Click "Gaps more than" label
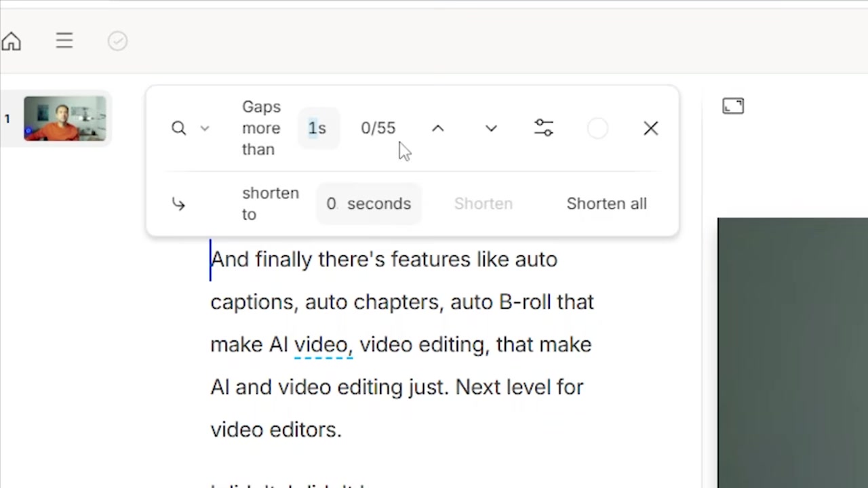This screenshot has height=488, width=868. point(261,128)
